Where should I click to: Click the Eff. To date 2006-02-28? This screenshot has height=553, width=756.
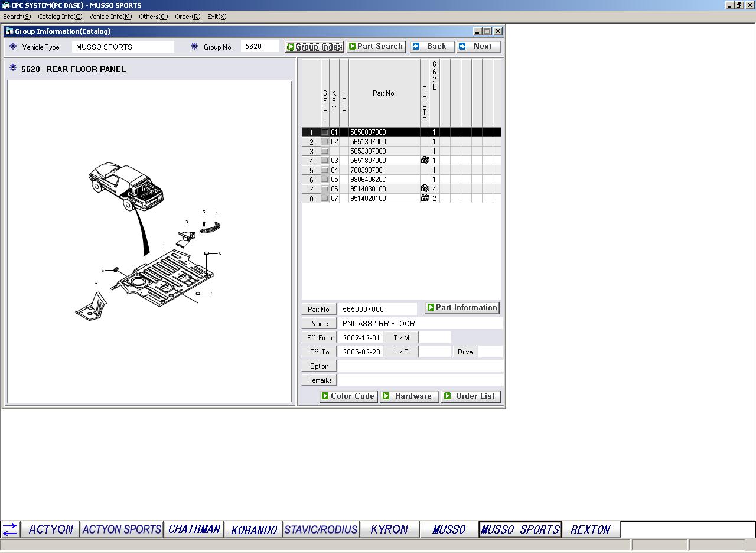pyautogui.click(x=361, y=352)
